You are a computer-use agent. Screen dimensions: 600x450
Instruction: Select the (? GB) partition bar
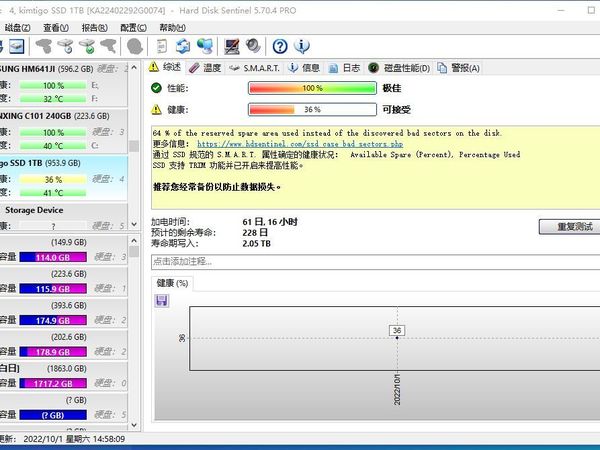click(53, 415)
